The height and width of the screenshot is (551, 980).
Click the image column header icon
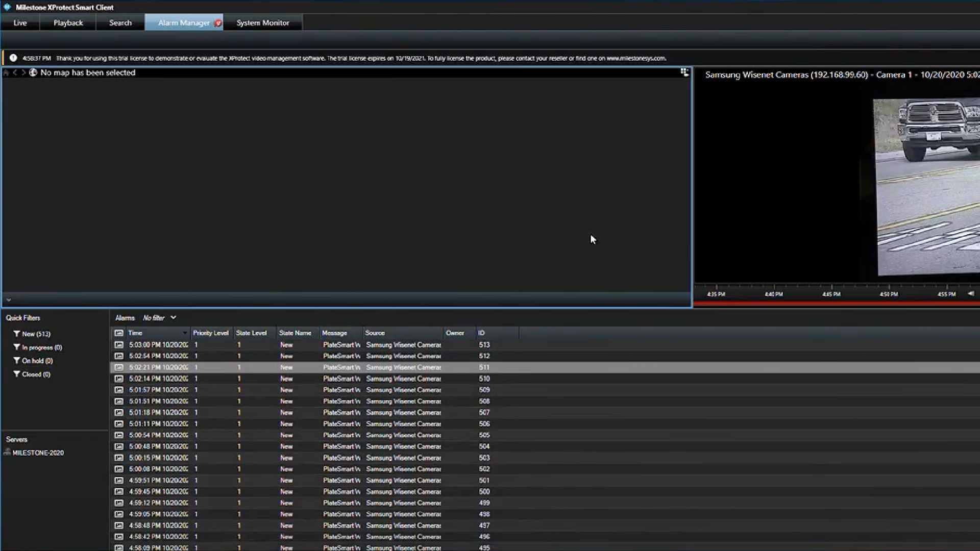pos(119,333)
